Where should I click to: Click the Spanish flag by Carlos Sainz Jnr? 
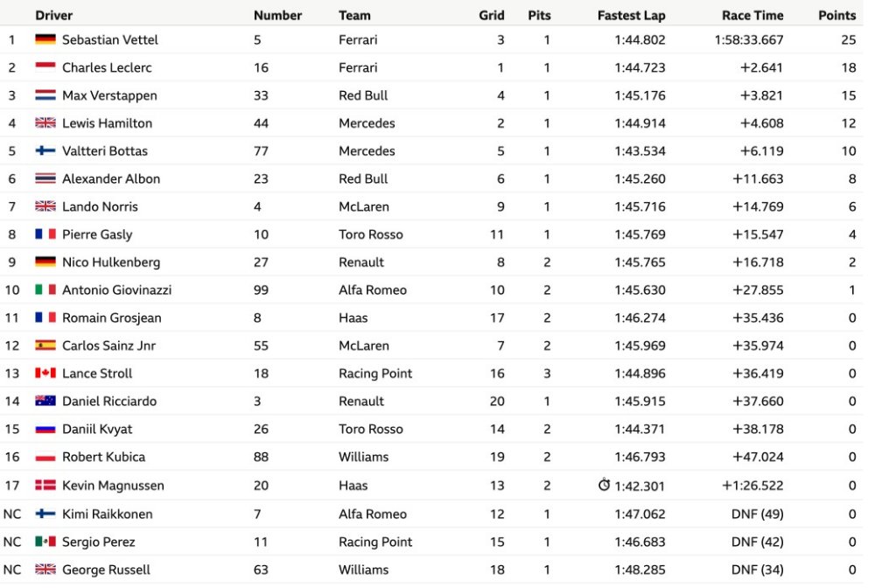(45, 346)
